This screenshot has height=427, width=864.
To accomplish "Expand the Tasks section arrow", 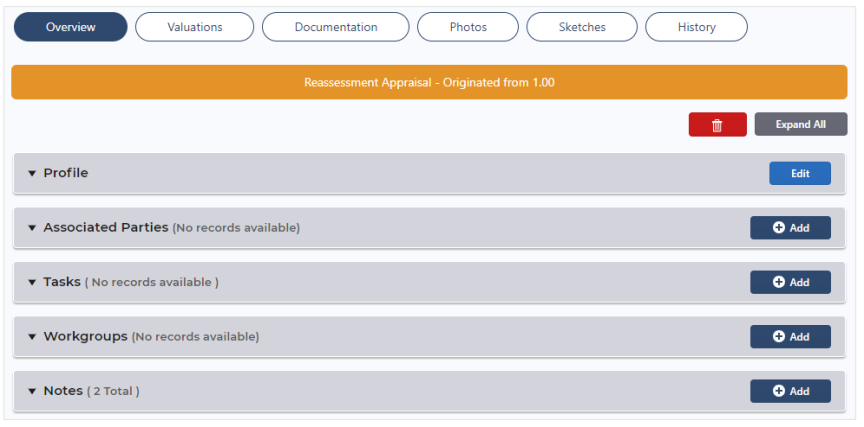I will coord(31,283).
